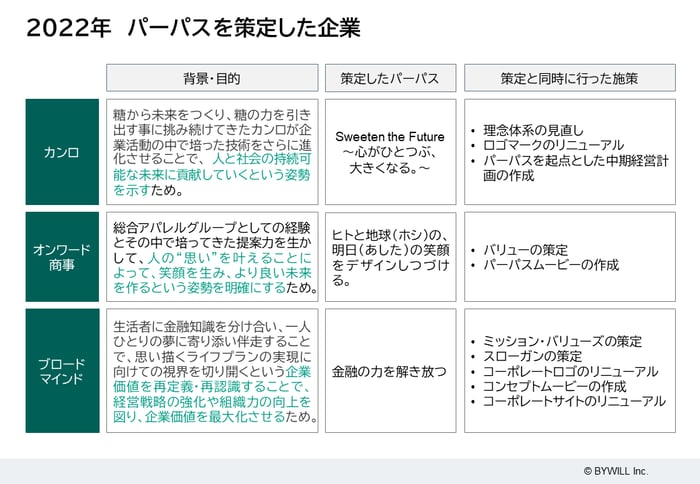
Task: Click the オンワード background text starting 総合アパレルグループ
Action: pyautogui.click(x=215, y=258)
